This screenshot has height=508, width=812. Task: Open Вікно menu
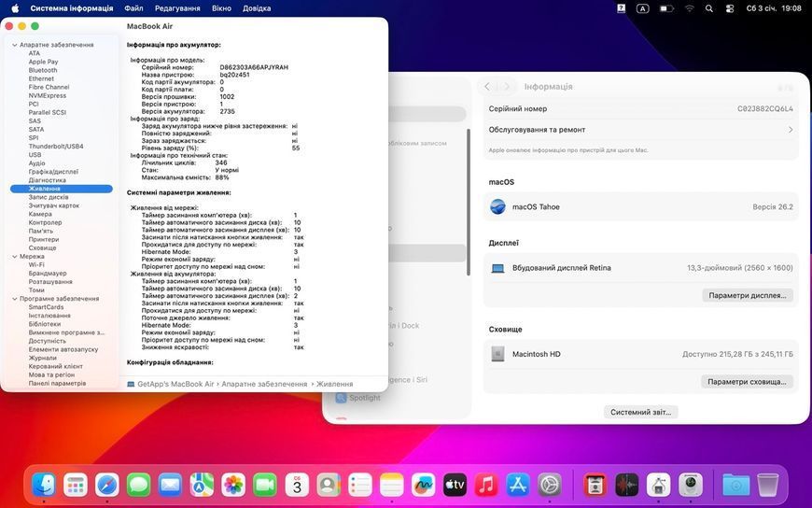[221, 8]
